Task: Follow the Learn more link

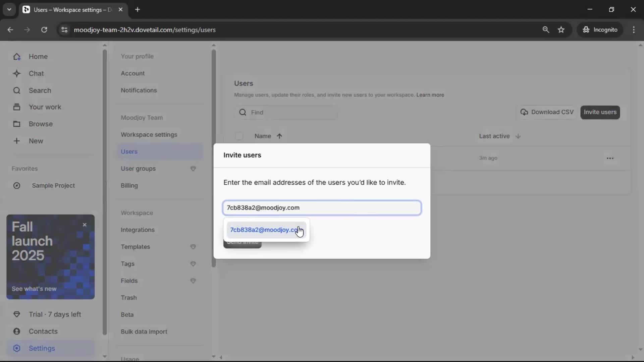Action: tap(430, 95)
